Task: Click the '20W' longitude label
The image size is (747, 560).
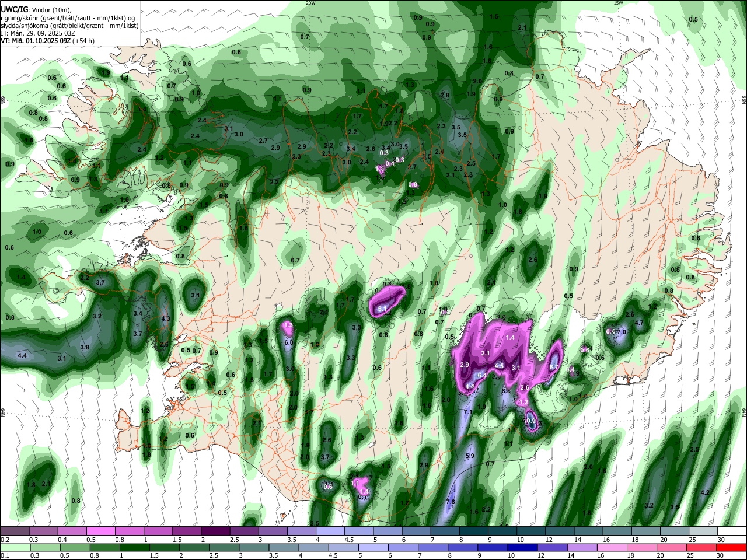Action: [310, 3]
